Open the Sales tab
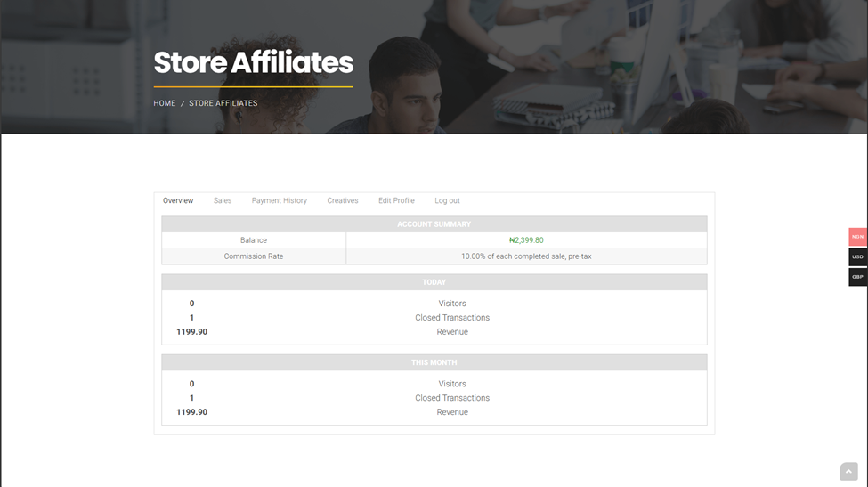Screen dimensions: 868x487 pos(223,201)
